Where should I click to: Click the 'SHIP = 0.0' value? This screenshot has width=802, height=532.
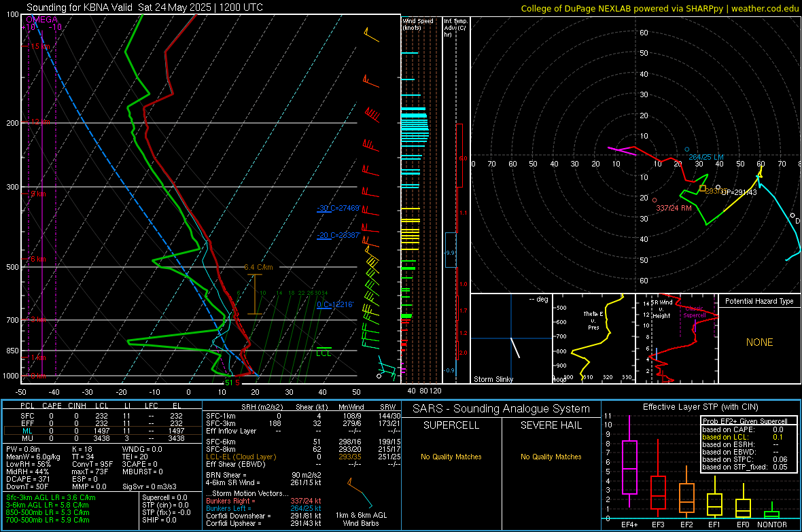[x=159, y=520]
